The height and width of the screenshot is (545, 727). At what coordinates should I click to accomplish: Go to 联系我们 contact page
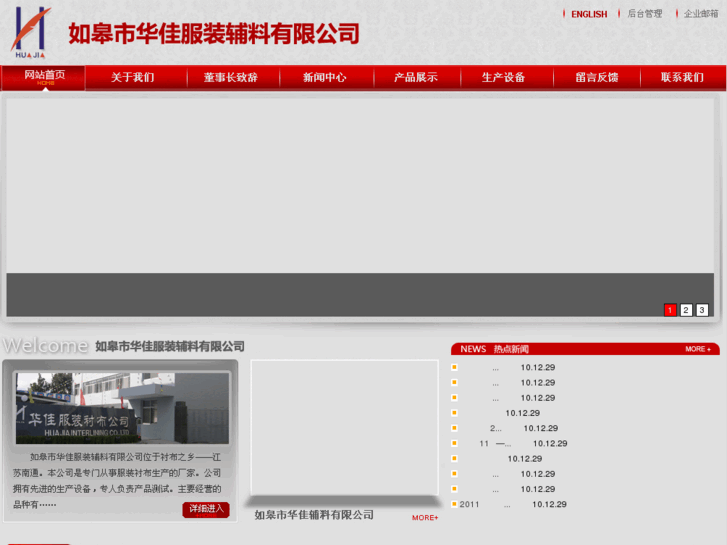682,77
